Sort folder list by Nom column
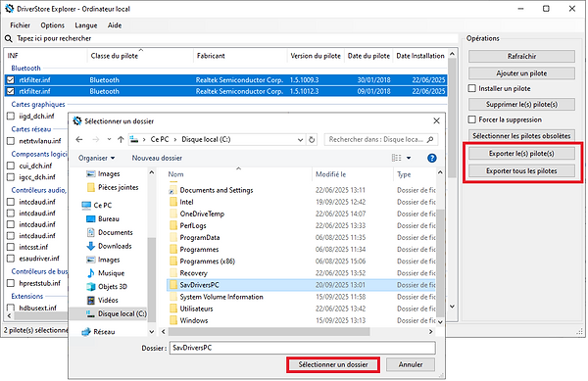Screen dimensions: 588x381 point(175,174)
